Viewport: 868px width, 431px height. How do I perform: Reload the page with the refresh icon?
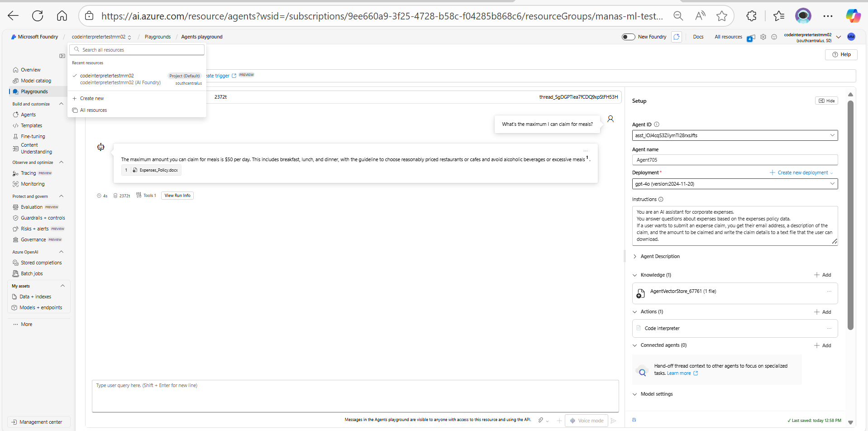[x=38, y=16]
